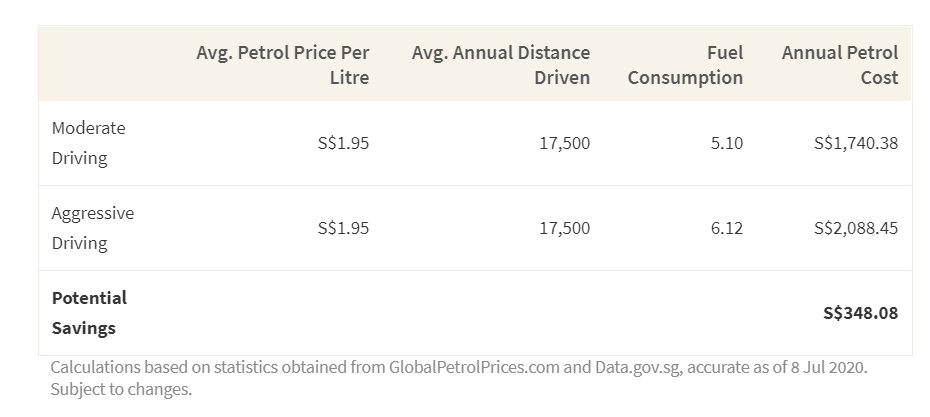Viewport: 930px width, 417px height.
Task: Click the Avg. Petrol Price Per Litre header
Action: pyautogui.click(x=283, y=65)
